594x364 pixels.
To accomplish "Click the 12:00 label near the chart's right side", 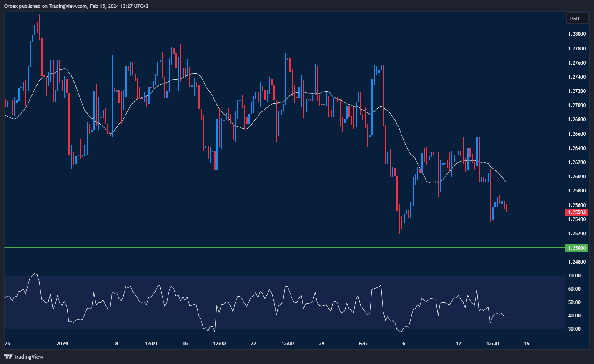I will (493, 344).
